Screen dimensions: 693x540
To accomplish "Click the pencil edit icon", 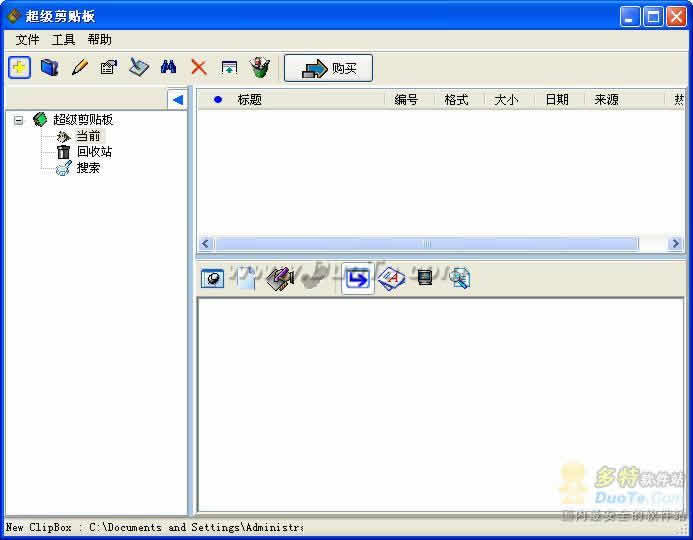I will point(79,68).
